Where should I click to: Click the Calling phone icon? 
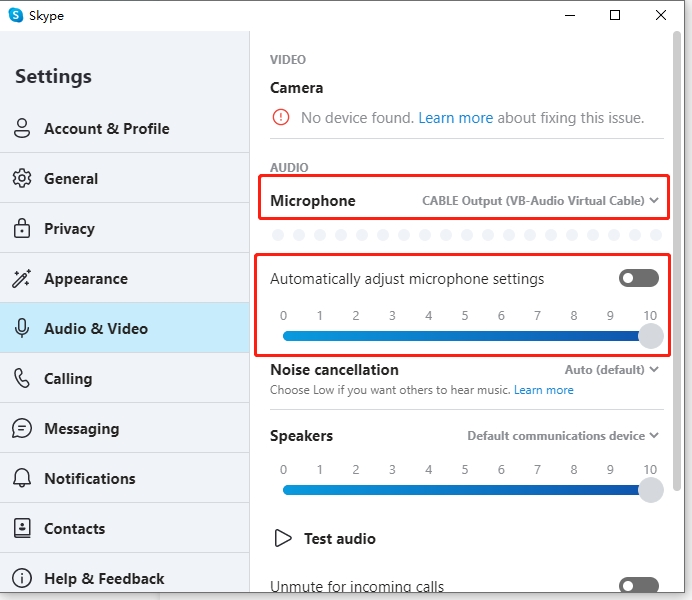click(22, 379)
